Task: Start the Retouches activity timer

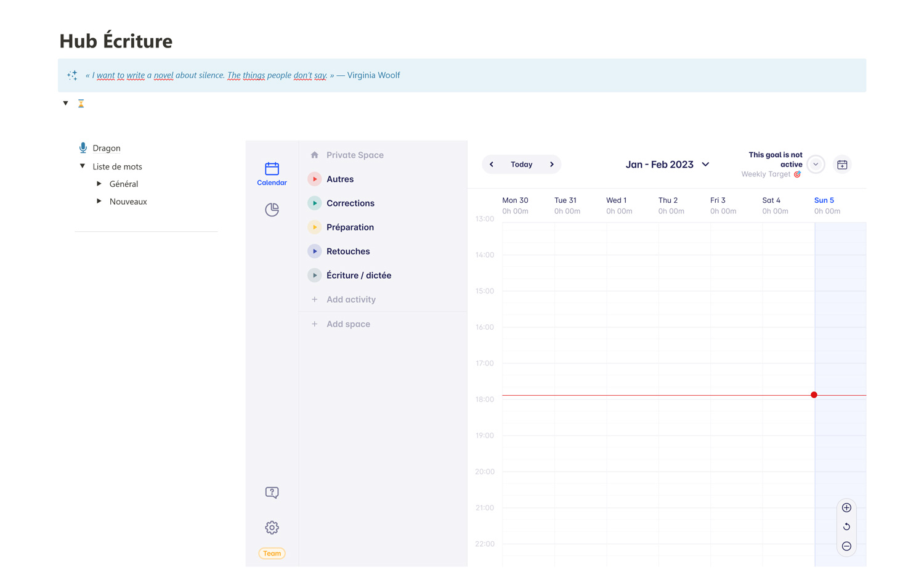Action: tap(314, 252)
